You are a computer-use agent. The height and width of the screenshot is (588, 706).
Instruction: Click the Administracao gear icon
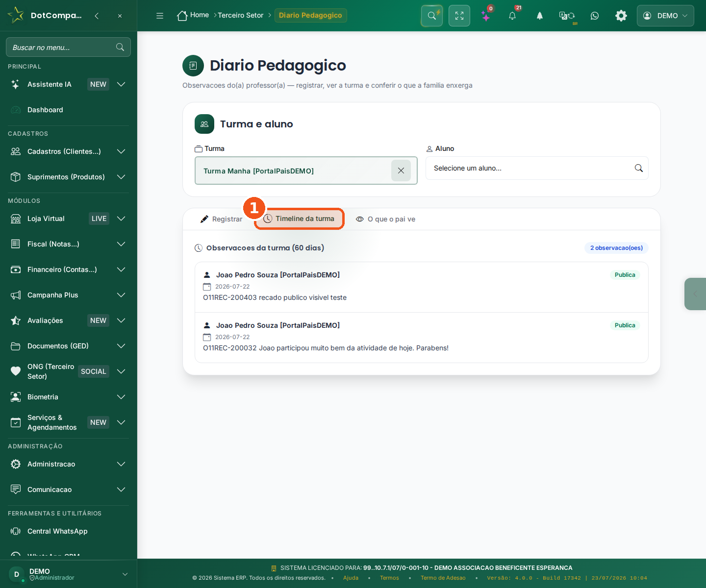tap(16, 464)
